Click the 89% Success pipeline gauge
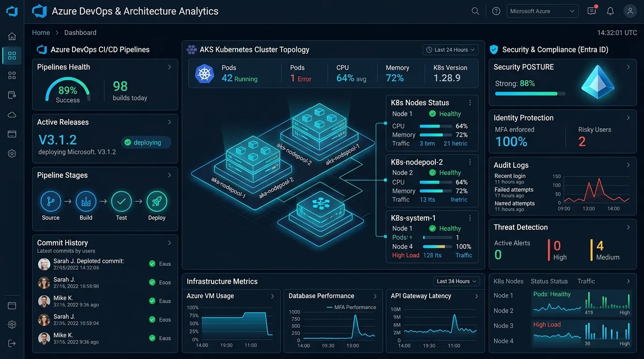The height and width of the screenshot is (359, 644). point(68,90)
